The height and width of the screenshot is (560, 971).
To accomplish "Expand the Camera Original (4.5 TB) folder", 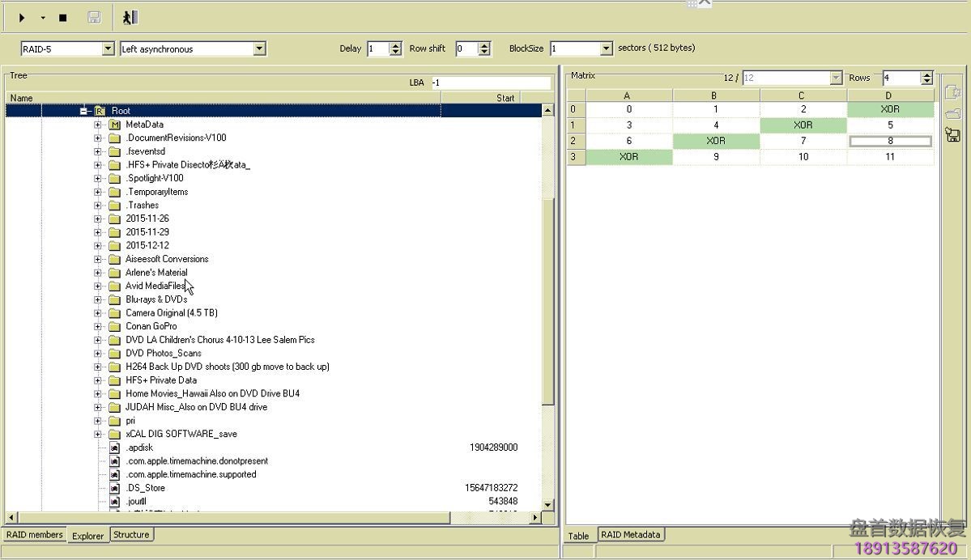I will coord(99,313).
